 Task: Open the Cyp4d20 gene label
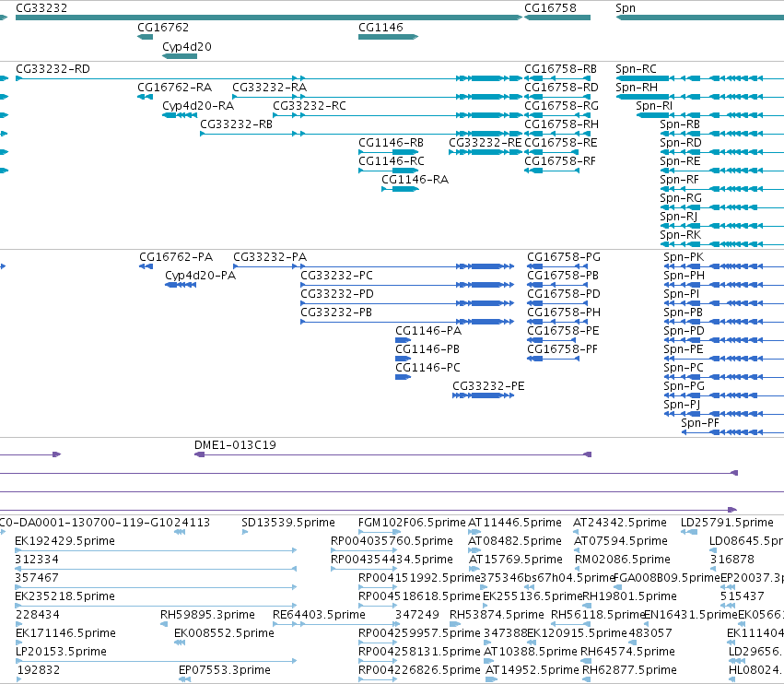[187, 47]
